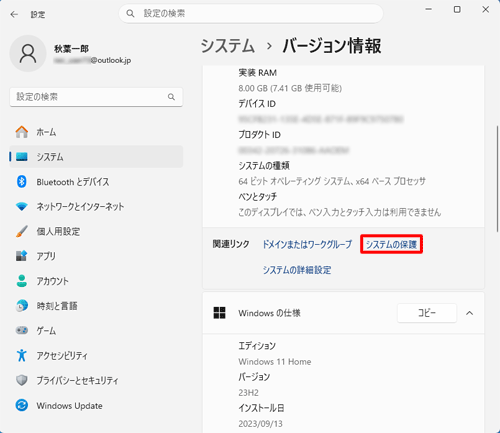Click the user profile avatar icon
Screen dimensions: 500x433
coord(28,54)
